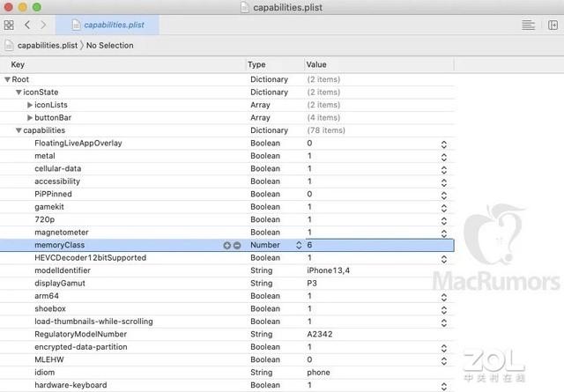The width and height of the screenshot is (564, 392).
Task: Go forward with the right arrow
Action: (43, 25)
